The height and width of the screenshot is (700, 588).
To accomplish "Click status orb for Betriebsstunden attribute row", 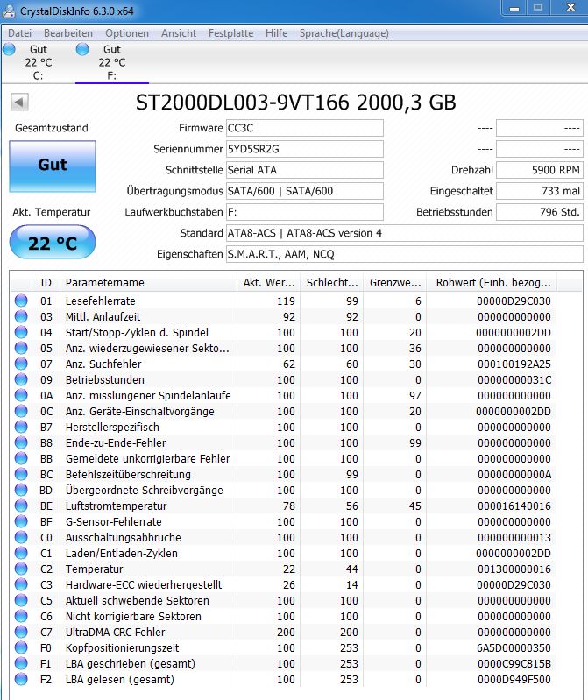I will pyautogui.click(x=21, y=379).
